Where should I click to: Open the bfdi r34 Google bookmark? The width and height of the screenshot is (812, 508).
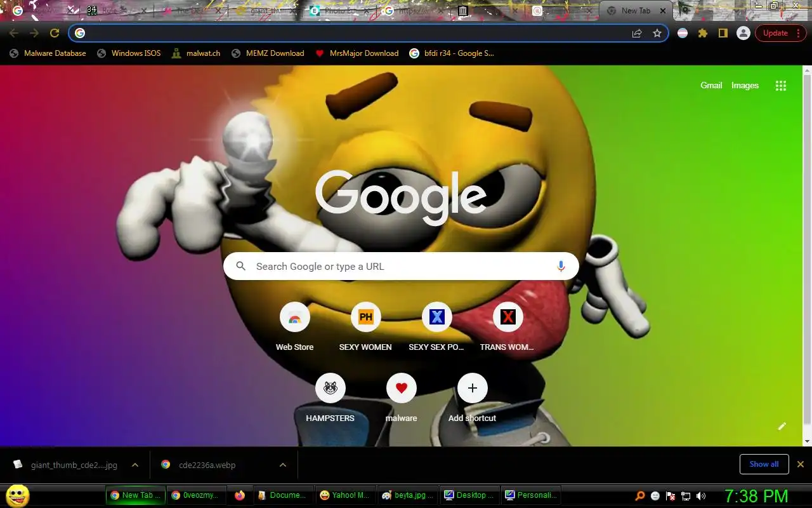452,53
